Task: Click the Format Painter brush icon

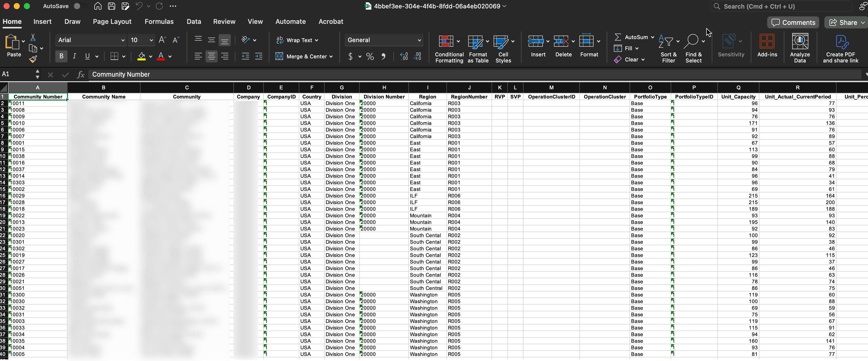Action: pos(33,60)
